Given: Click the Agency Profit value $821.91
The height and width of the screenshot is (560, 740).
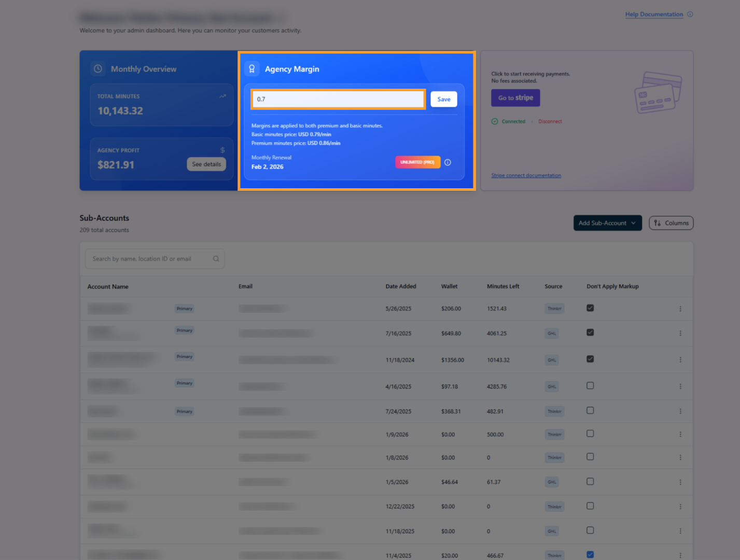Looking at the screenshot, I should click(x=116, y=165).
